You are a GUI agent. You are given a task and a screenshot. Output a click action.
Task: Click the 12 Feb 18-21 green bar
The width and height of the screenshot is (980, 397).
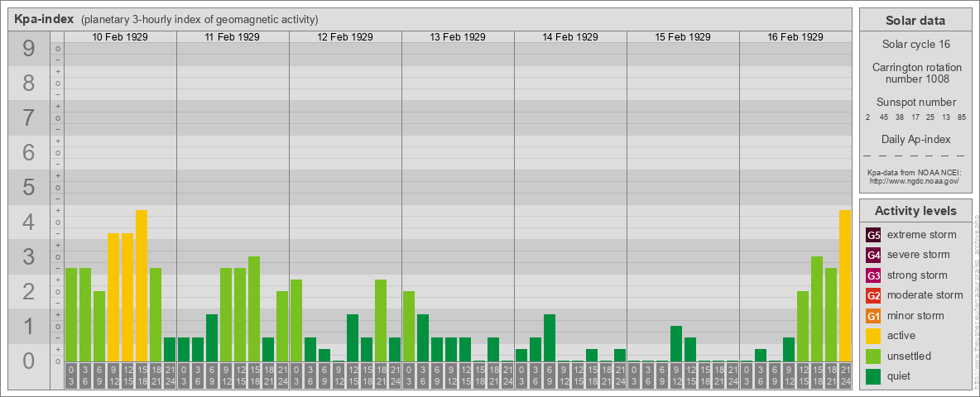pos(381,320)
